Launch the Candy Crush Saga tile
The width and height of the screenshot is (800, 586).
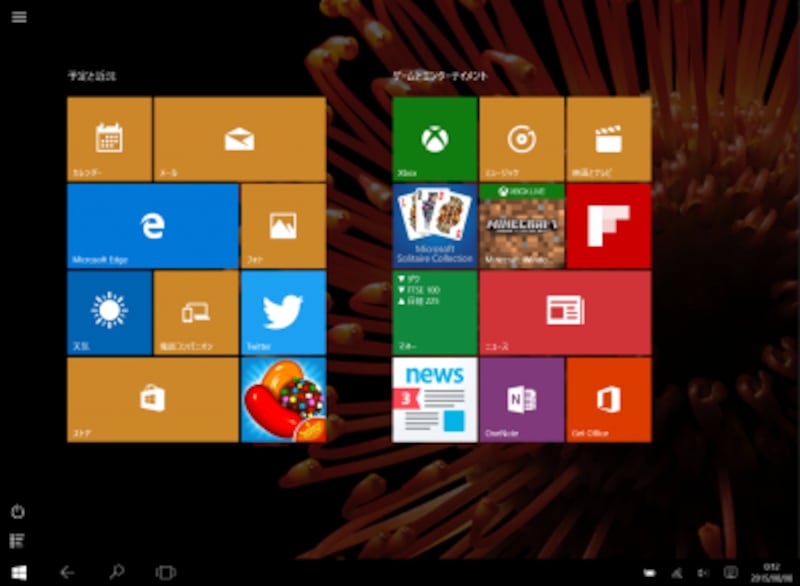pyautogui.click(x=283, y=399)
